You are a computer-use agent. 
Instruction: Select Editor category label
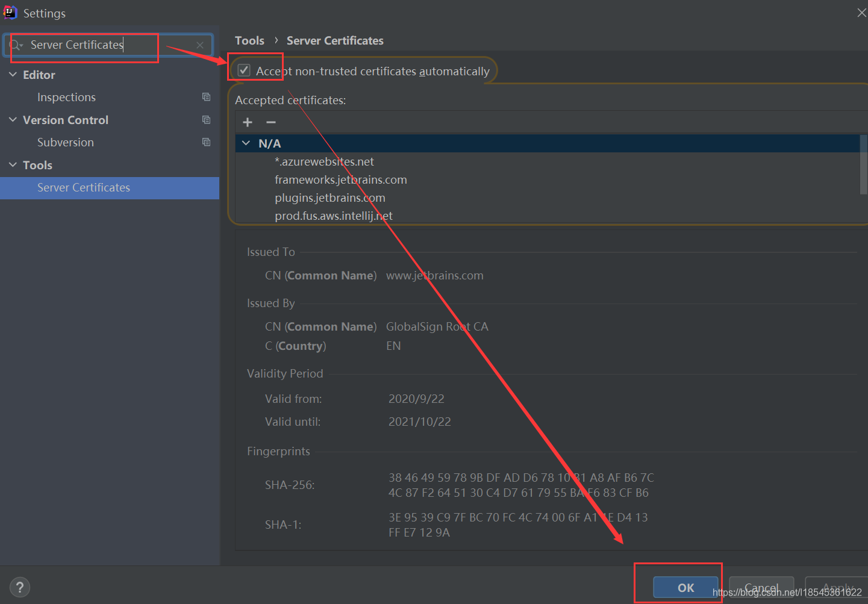[x=39, y=75]
